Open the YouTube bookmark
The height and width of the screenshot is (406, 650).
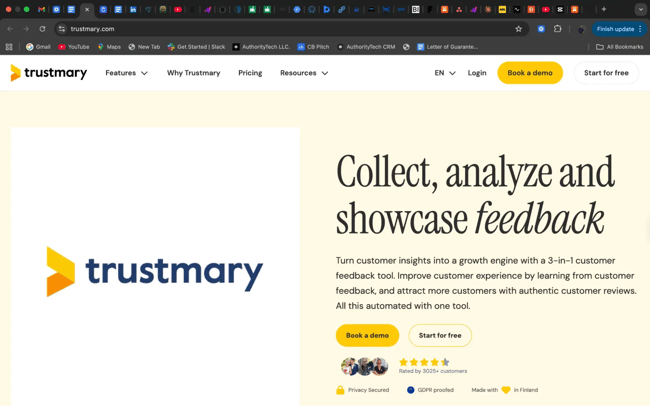pyautogui.click(x=74, y=47)
